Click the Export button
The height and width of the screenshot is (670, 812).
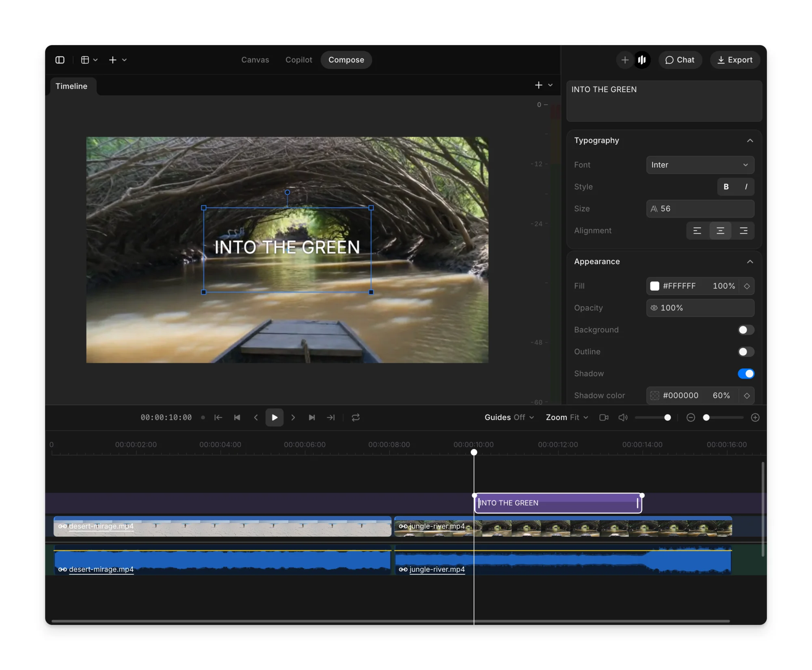[735, 60]
